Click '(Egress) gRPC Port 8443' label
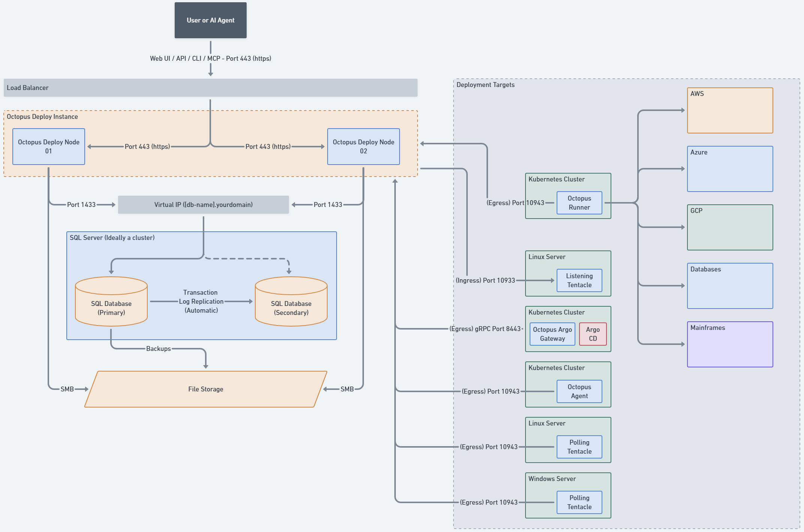The height and width of the screenshot is (532, 804). coord(485,329)
